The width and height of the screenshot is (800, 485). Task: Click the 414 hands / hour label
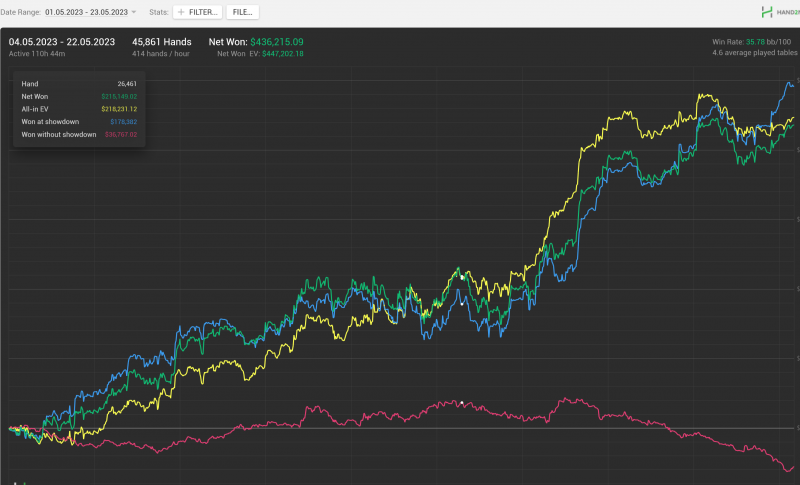pos(160,53)
